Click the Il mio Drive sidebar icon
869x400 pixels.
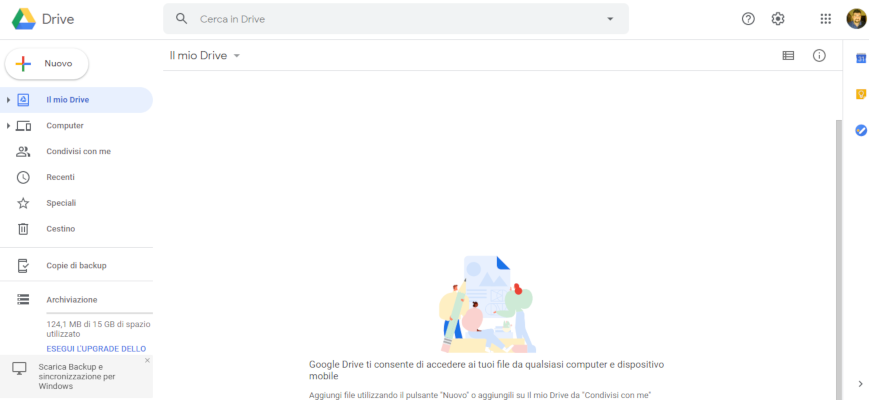click(23, 100)
